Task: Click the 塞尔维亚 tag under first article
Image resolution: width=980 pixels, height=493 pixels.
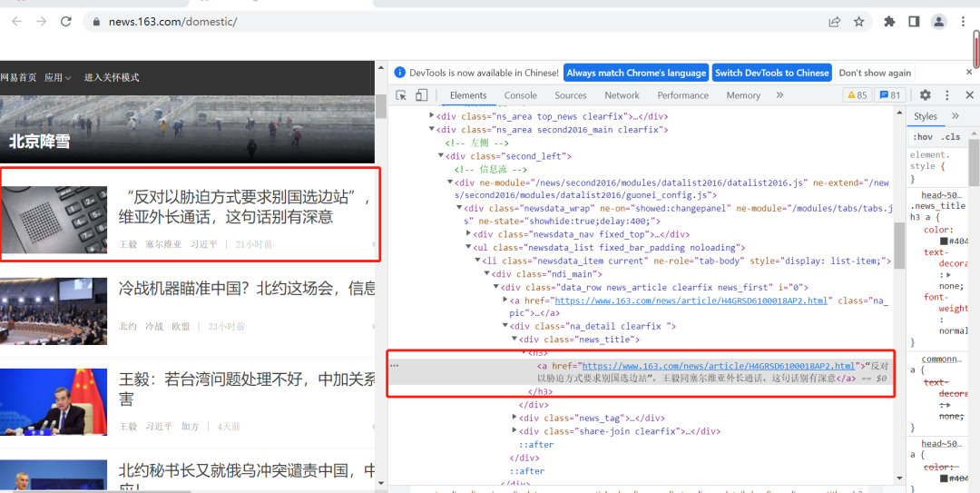Action: point(163,244)
